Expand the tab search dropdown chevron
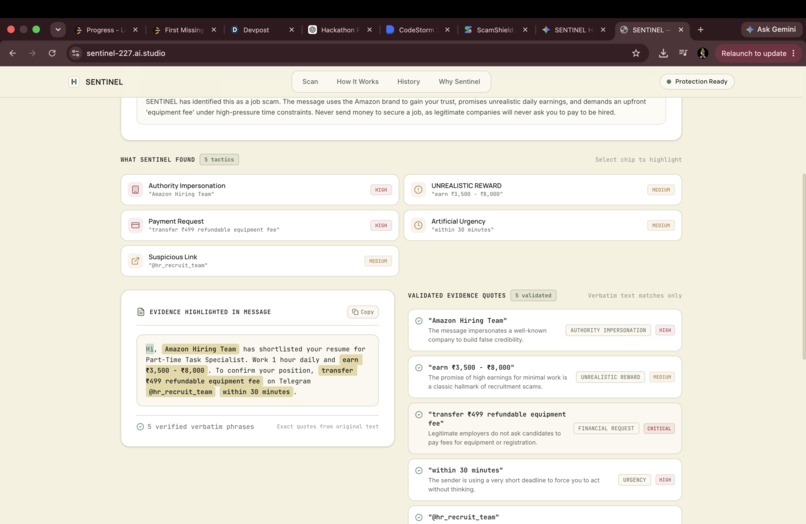Viewport: 806px width, 524px height. 58,30
